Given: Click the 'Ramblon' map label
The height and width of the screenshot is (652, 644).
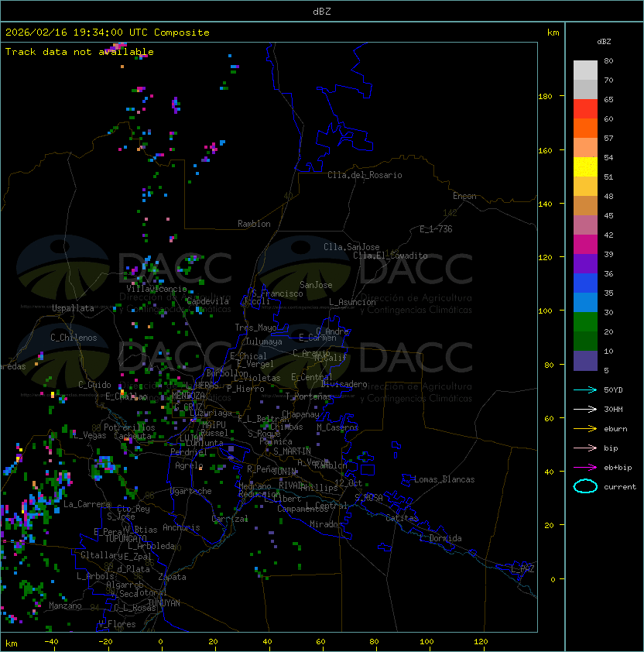Looking at the screenshot, I should pyautogui.click(x=254, y=224).
